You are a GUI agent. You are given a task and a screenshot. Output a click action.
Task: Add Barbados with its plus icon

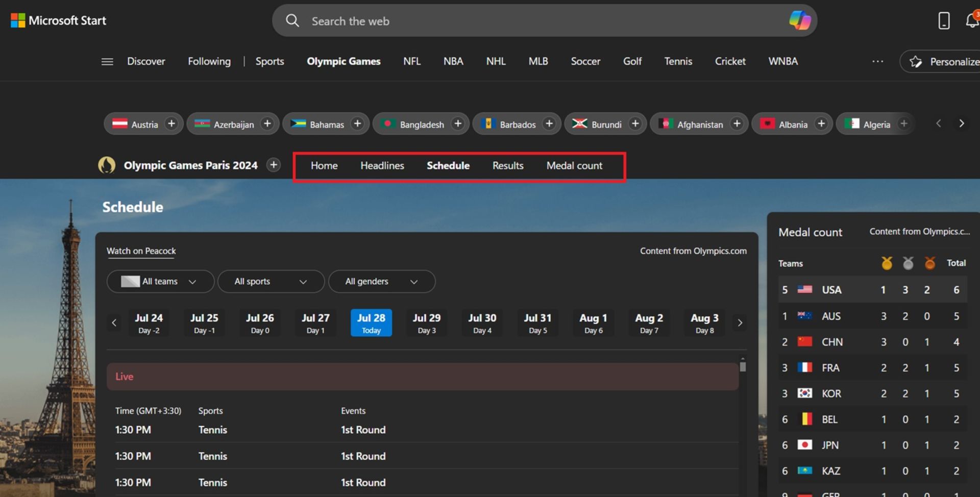549,123
